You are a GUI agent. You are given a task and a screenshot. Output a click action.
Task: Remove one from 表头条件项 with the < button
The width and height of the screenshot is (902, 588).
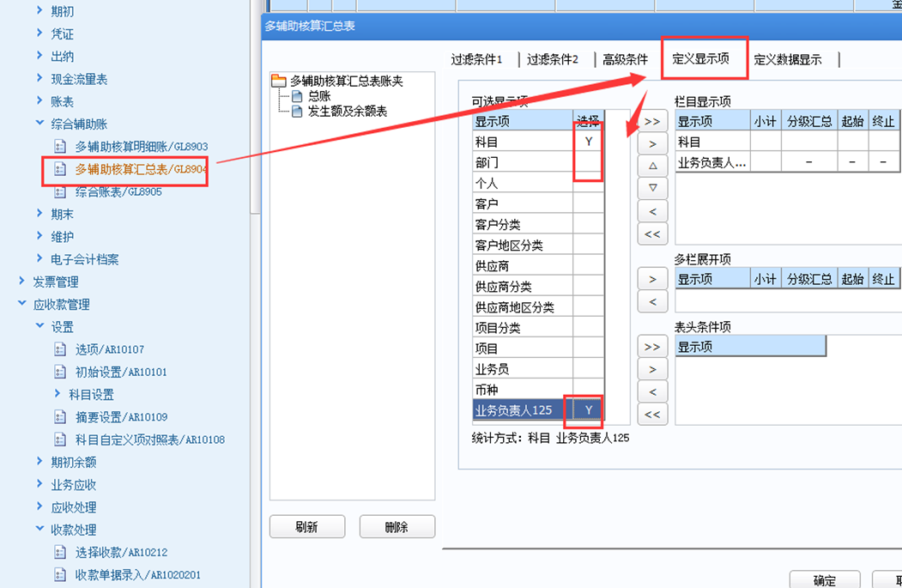652,391
